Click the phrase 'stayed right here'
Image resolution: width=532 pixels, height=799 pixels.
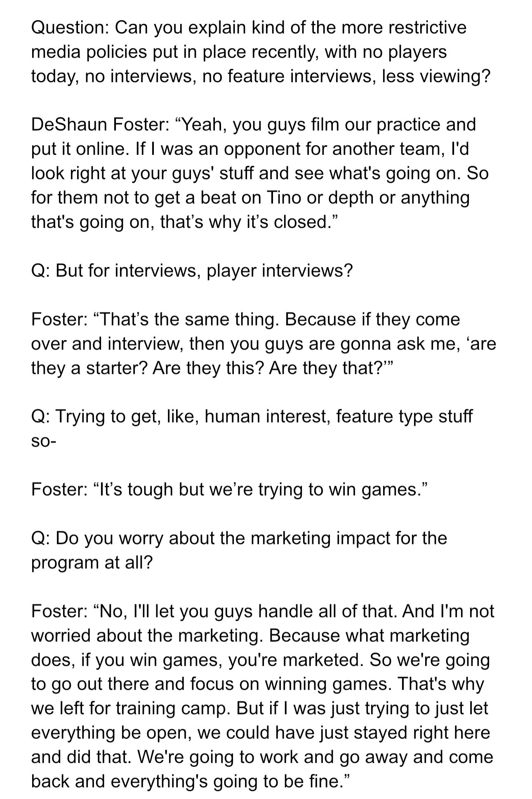tap(421, 733)
